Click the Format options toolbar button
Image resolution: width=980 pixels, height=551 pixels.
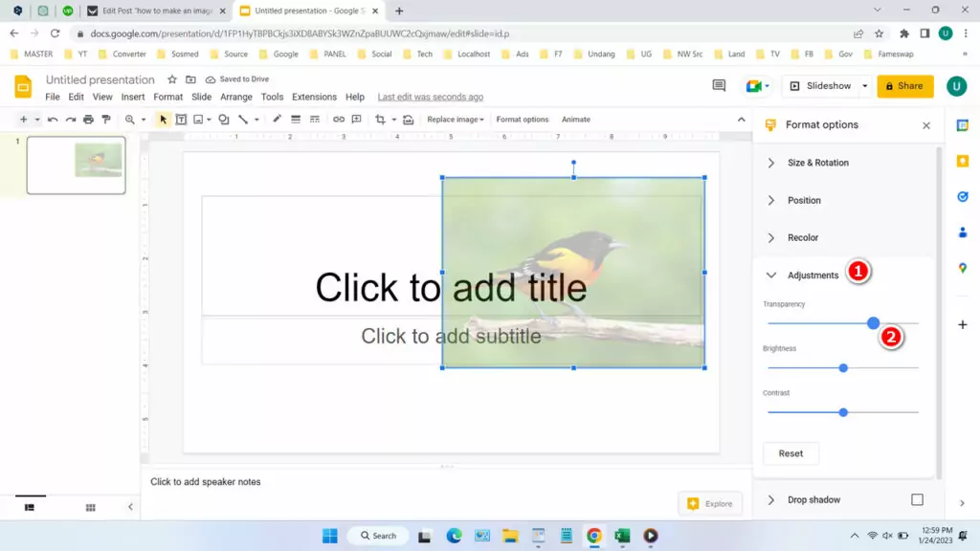(522, 120)
